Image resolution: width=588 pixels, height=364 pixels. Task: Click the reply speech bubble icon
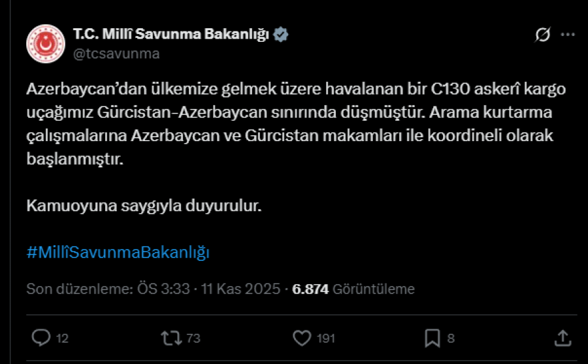(x=41, y=338)
